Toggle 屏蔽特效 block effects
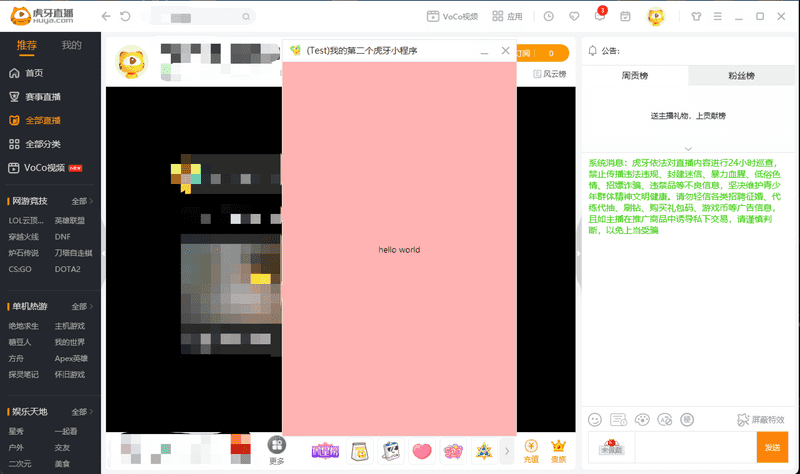Image resolution: width=800 pixels, height=474 pixels. click(761, 420)
